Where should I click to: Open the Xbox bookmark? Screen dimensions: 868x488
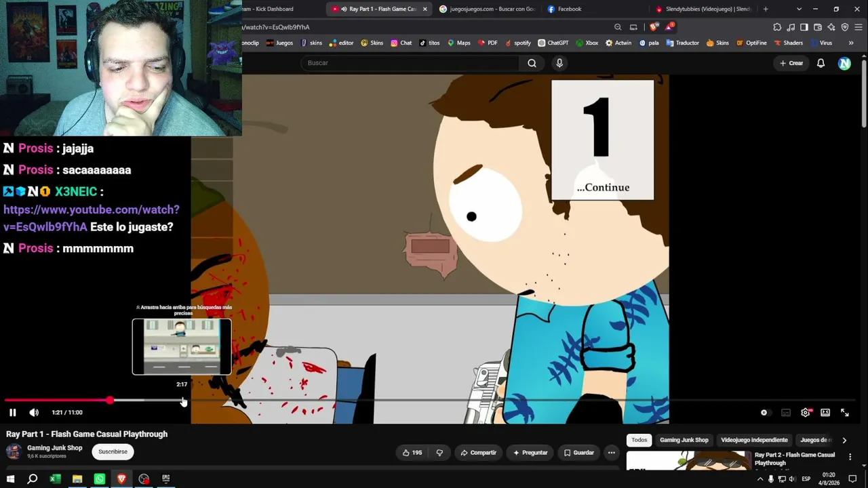click(587, 43)
